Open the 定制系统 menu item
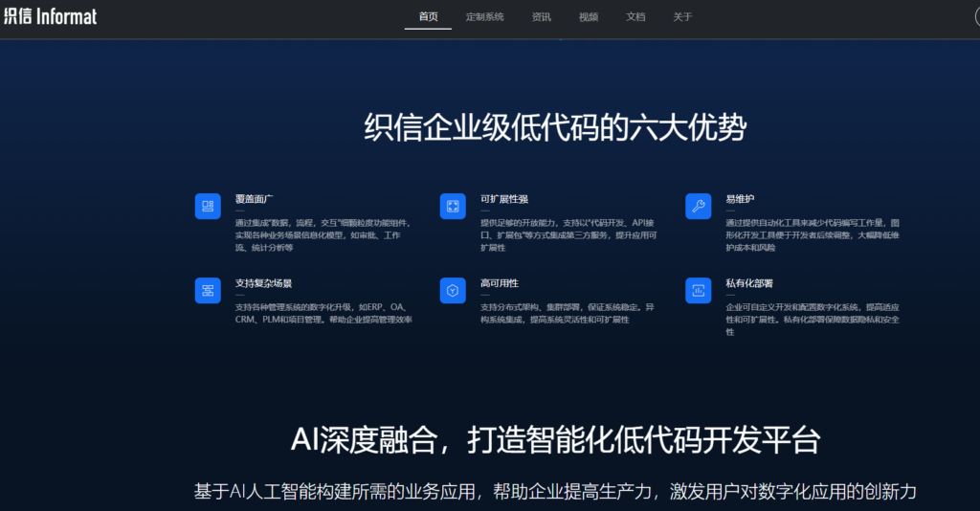 (484, 16)
